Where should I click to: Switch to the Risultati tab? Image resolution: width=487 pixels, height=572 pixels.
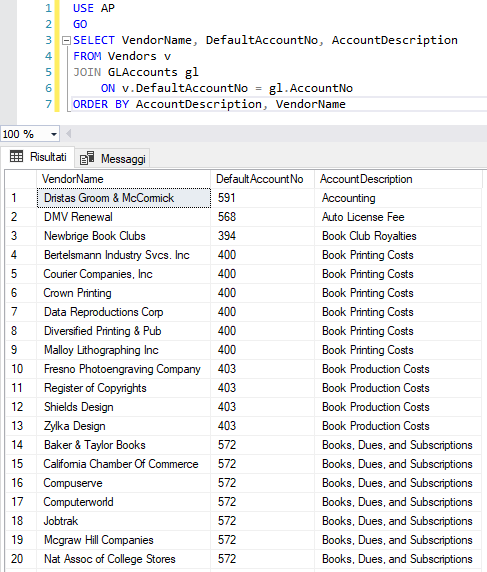pyautogui.click(x=38, y=157)
